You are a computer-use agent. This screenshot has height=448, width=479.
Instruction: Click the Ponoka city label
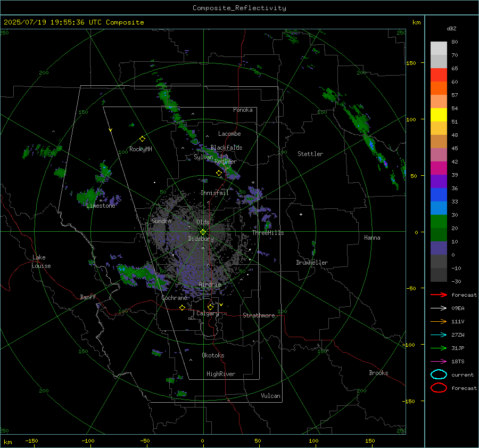pos(243,110)
